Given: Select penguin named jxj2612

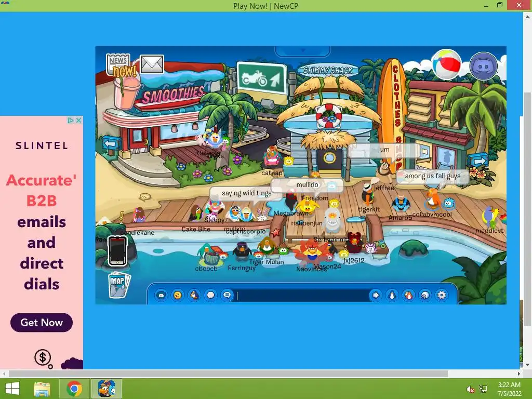Looking at the screenshot, I should (x=354, y=244).
